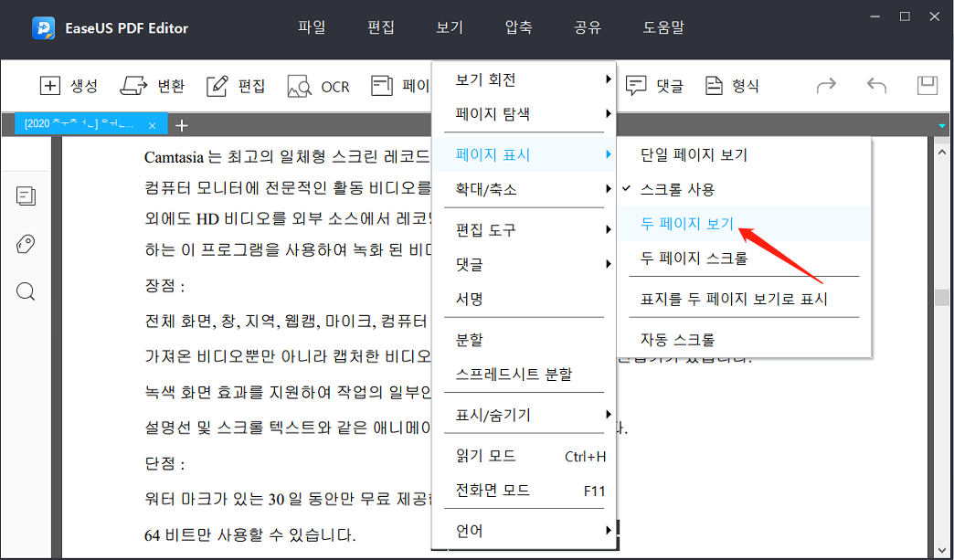Click the 생성 (Create) plus icon
954x560 pixels.
(x=49, y=87)
